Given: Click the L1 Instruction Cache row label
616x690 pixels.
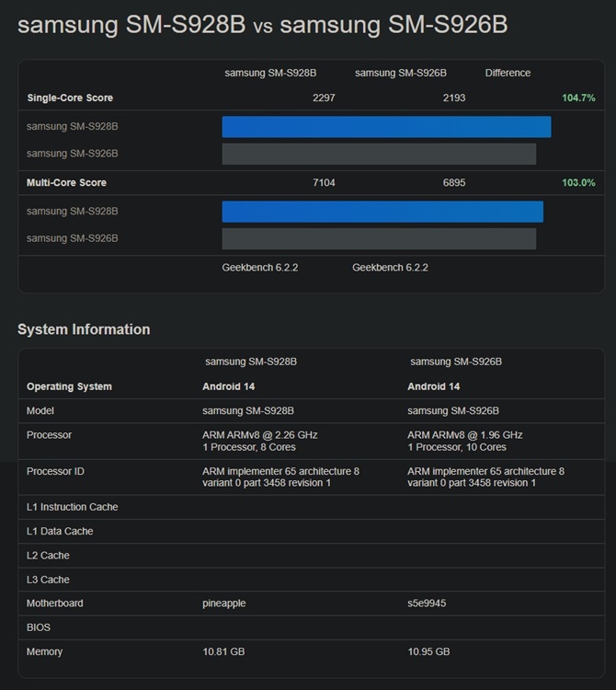Looking at the screenshot, I should (72, 507).
